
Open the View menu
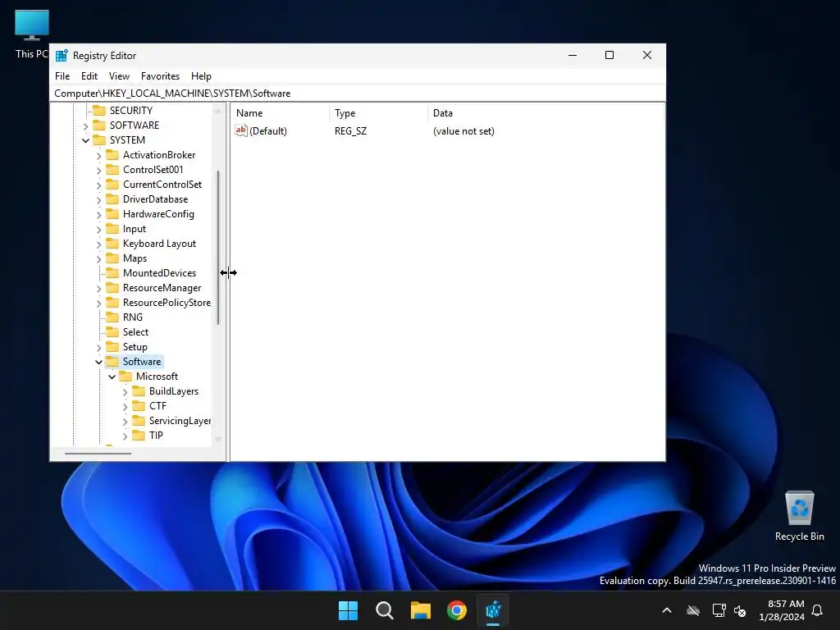119,76
